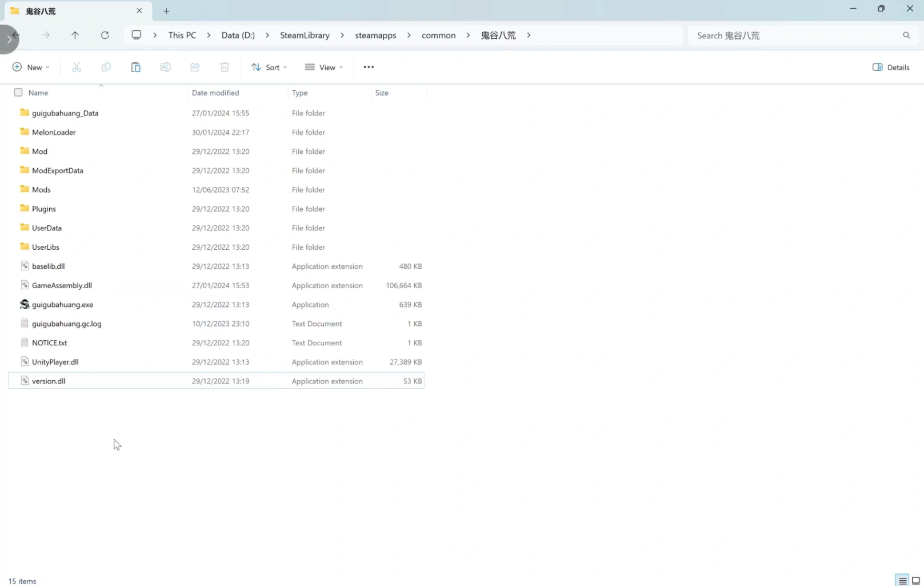The height and width of the screenshot is (586, 924).
Task: Refresh the current folder view
Action: pyautogui.click(x=105, y=35)
